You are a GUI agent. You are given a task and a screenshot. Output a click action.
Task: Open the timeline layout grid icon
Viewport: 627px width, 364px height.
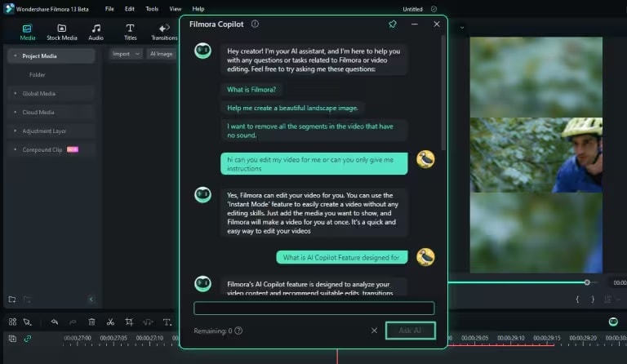[12, 322]
